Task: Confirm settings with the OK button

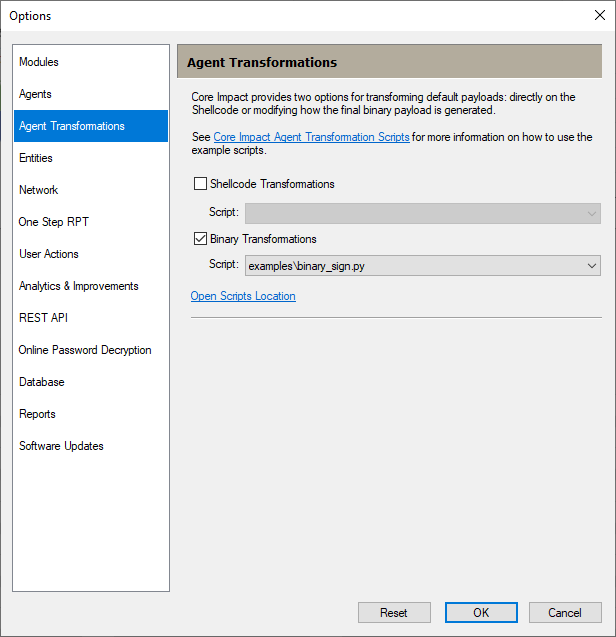Action: 481,612
